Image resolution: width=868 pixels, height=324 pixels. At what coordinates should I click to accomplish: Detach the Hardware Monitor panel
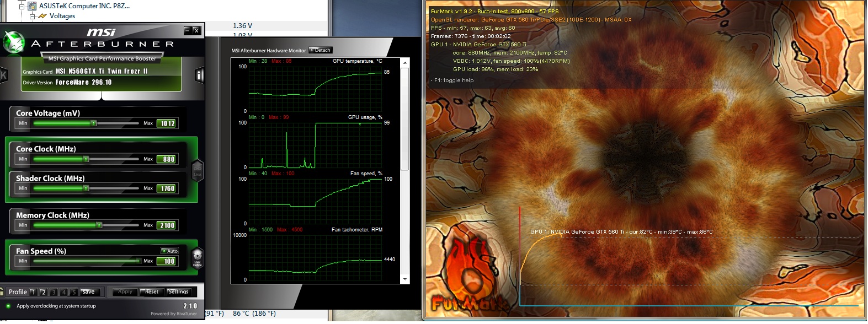[320, 50]
